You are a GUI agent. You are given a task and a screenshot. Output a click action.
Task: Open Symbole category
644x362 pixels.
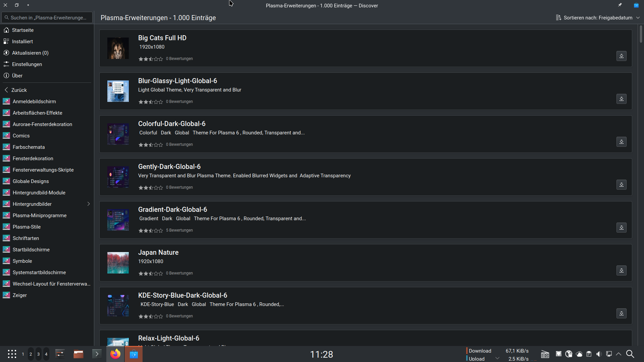(x=47, y=261)
